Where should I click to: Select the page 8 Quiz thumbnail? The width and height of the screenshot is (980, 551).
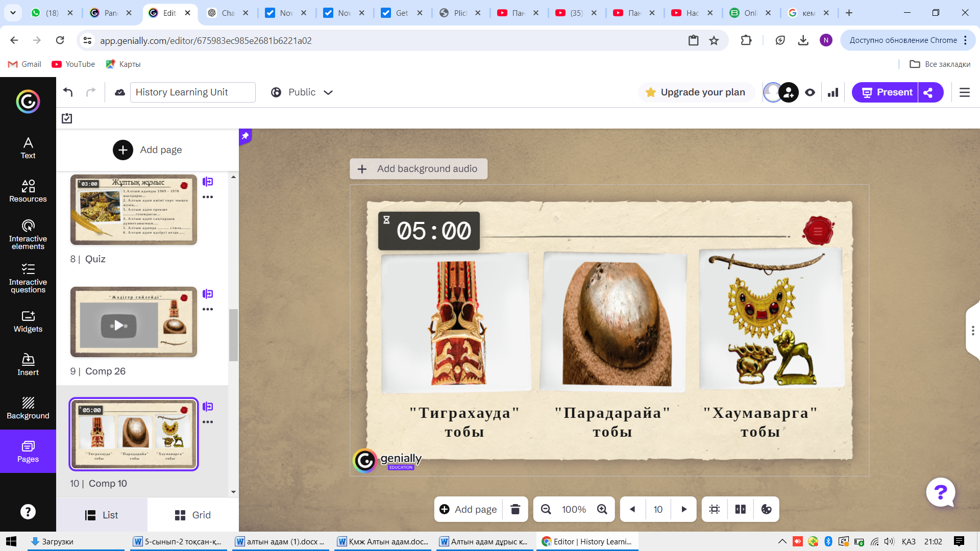coord(134,210)
